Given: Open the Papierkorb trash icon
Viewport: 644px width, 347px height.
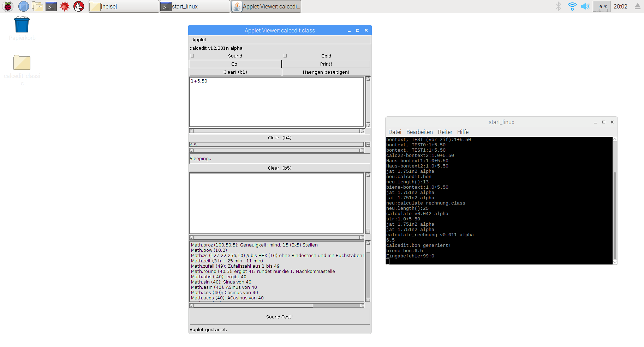Looking at the screenshot, I should click(22, 25).
